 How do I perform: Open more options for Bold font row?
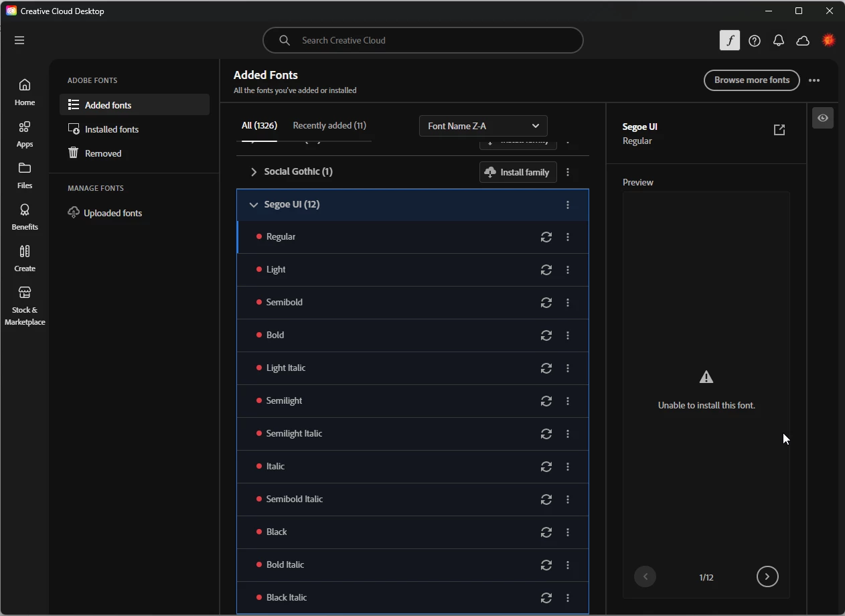568,335
